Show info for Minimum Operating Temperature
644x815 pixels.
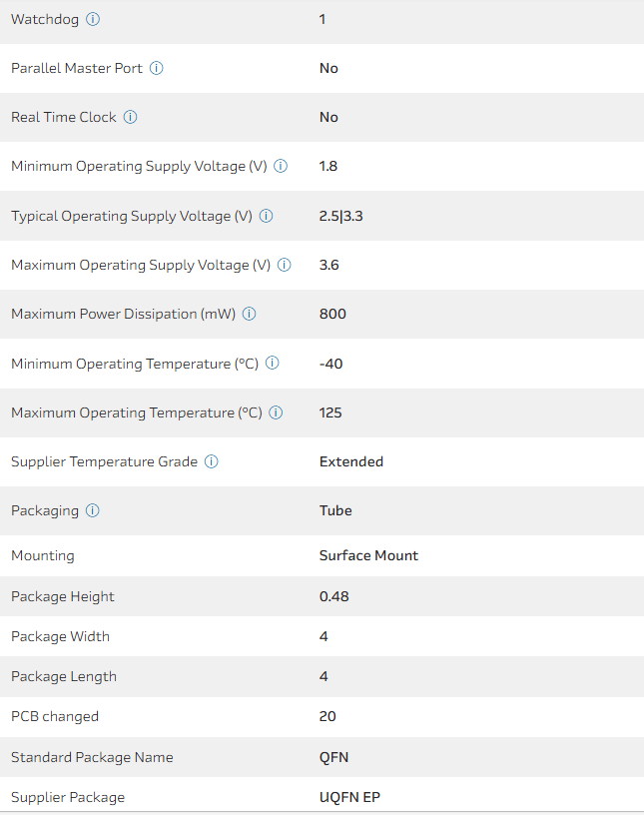click(273, 364)
